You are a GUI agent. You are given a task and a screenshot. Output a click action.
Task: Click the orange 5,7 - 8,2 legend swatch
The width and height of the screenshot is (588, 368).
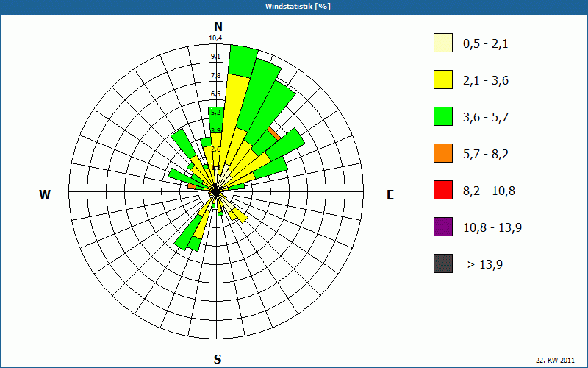[x=443, y=153]
